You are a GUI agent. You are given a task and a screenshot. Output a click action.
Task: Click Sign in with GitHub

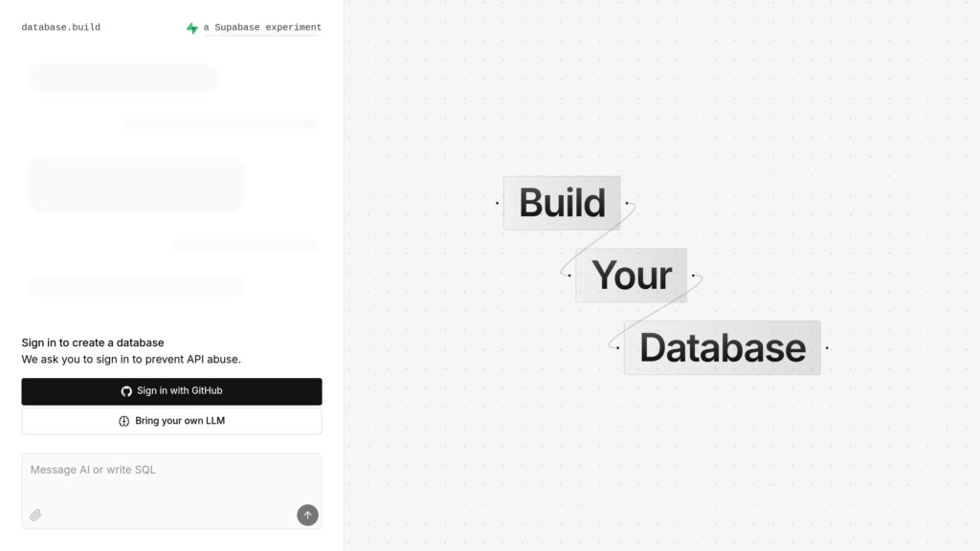tap(171, 390)
